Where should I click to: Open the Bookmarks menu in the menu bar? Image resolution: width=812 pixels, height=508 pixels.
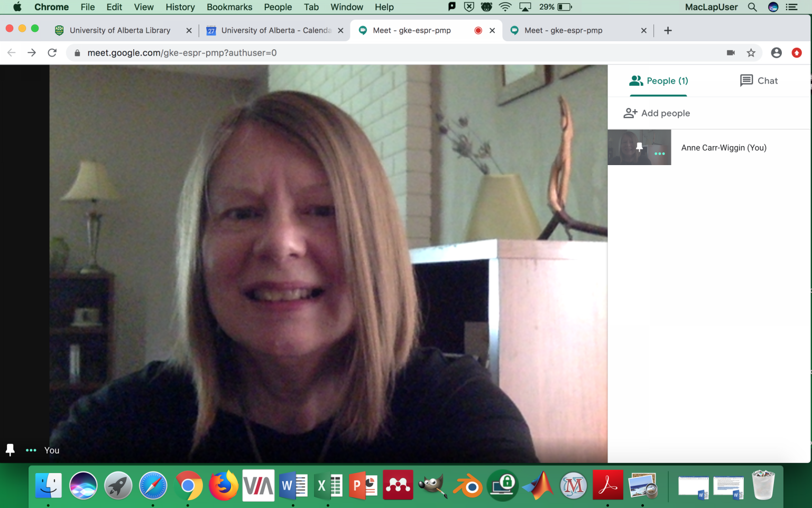click(x=229, y=7)
